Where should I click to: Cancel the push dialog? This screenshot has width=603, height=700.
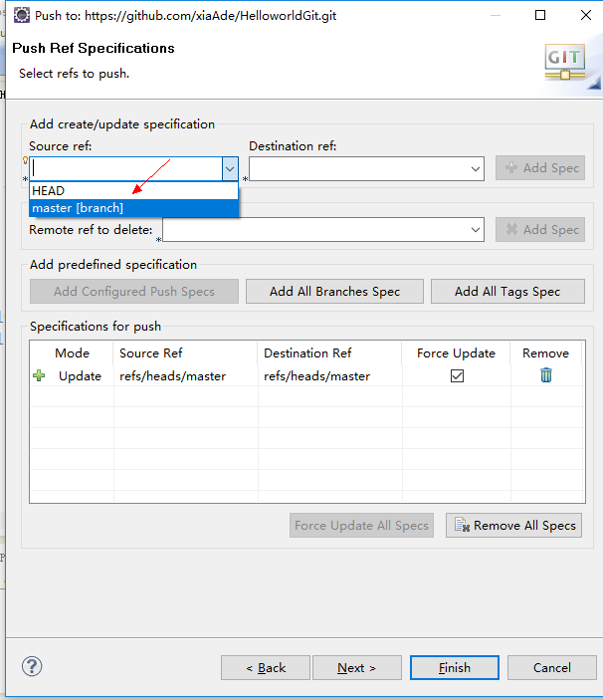point(551,668)
